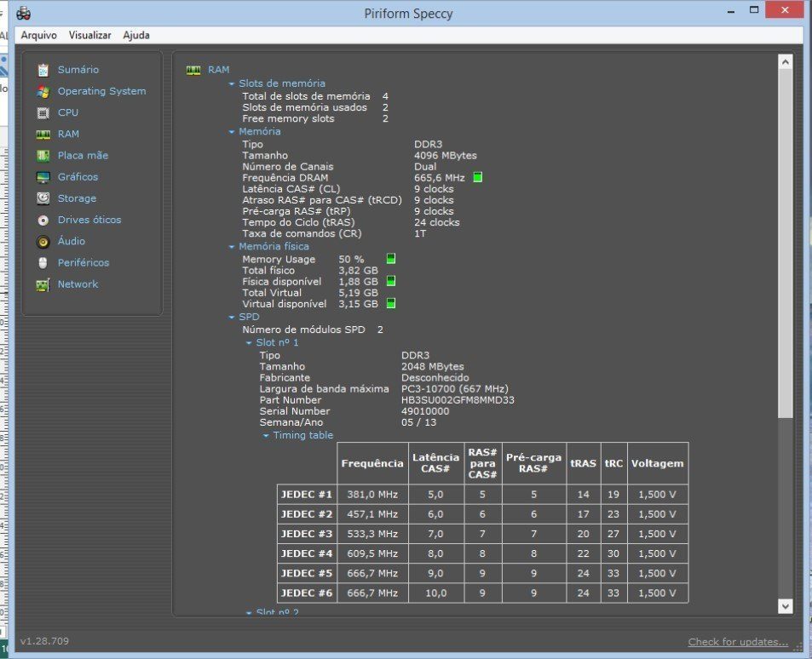The width and height of the screenshot is (812, 659).
Task: Click the Total físico 3,82 GB value
Action: tap(359, 271)
